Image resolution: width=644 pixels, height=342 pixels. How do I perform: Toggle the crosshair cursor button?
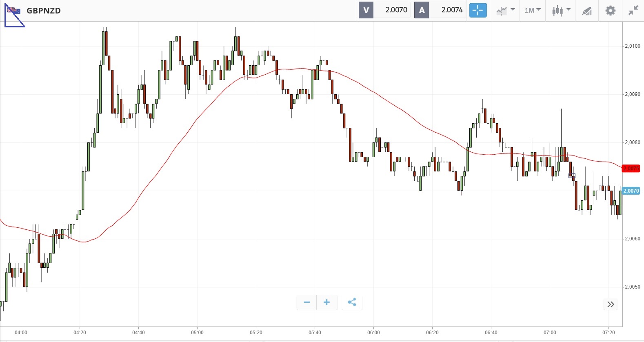(x=478, y=10)
